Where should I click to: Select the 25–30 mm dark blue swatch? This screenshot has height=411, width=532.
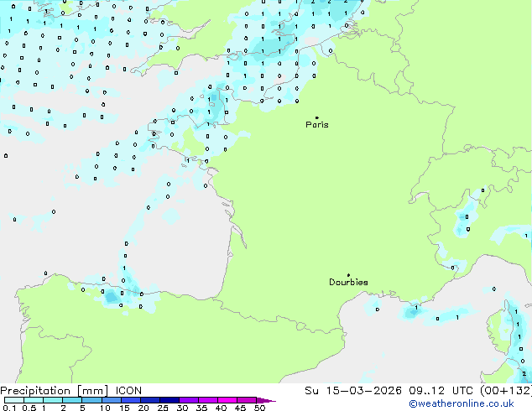pyautogui.click(x=170, y=400)
